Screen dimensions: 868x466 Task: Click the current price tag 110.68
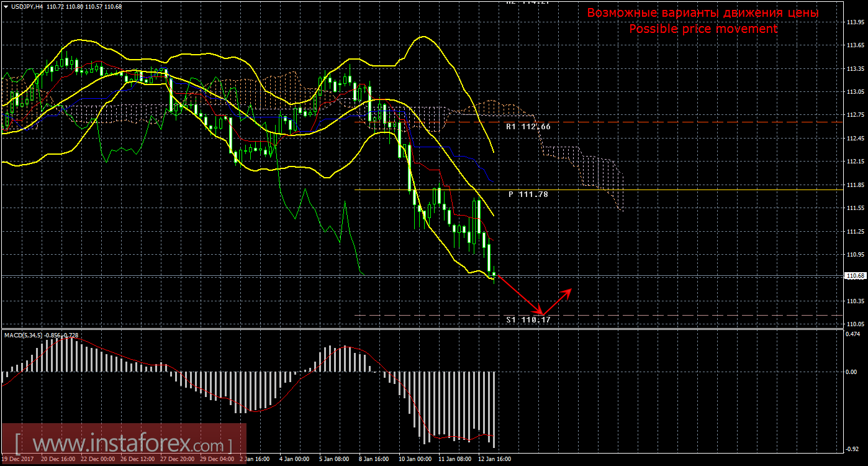856,276
